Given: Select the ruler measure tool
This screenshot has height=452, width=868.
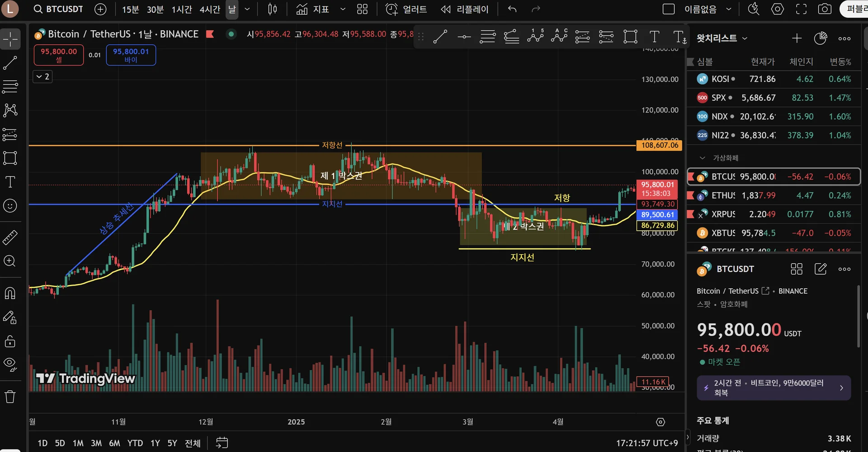Looking at the screenshot, I should click(10, 237).
